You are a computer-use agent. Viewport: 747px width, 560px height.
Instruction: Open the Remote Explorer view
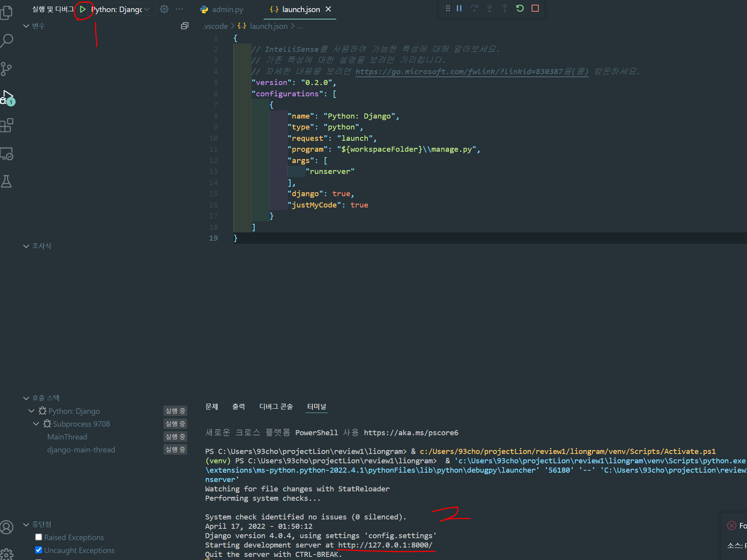[7, 154]
